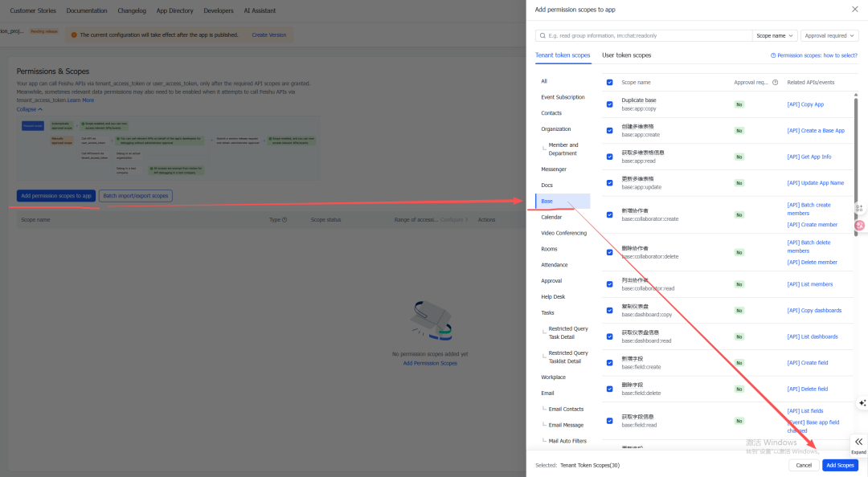Uncheck the base:dashboard:copy scope checkbox
Viewport: 868px width, 477px height.
tap(609, 311)
